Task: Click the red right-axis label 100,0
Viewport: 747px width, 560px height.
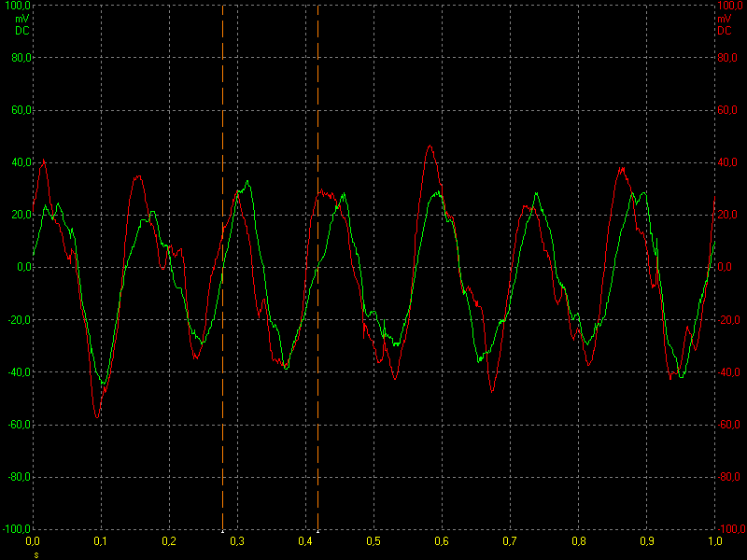Action: tap(729, 6)
